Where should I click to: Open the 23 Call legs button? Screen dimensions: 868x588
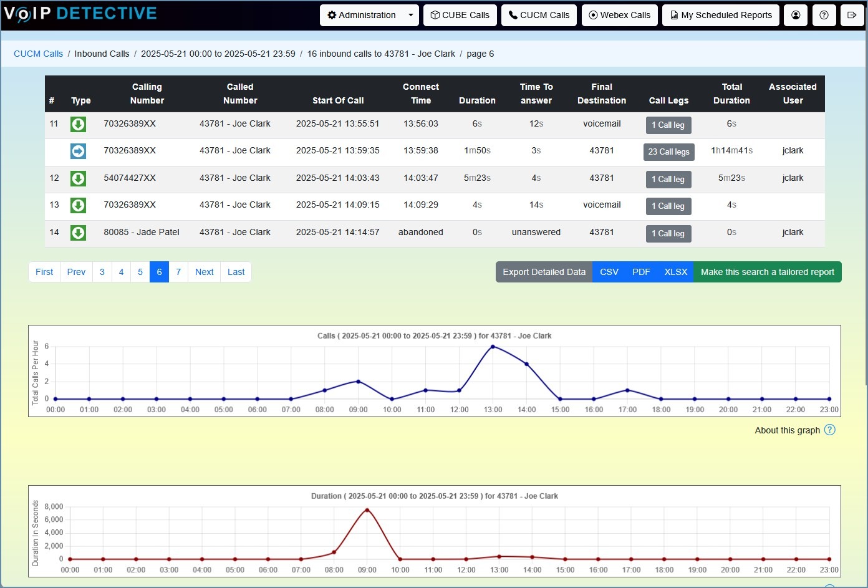(x=668, y=152)
